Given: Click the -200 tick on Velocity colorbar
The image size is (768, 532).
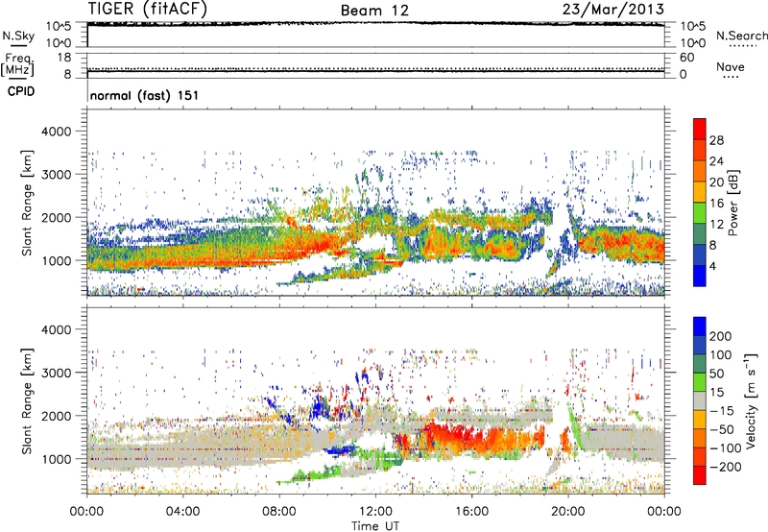Looking at the screenshot, I should [725, 467].
